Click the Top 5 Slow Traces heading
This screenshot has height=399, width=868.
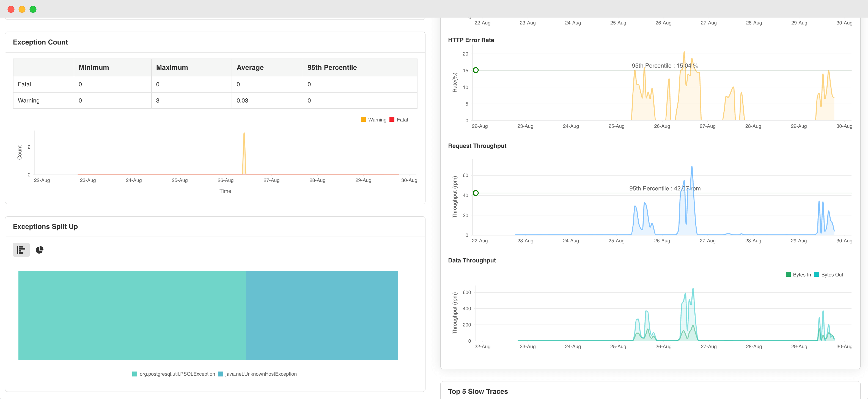(477, 391)
